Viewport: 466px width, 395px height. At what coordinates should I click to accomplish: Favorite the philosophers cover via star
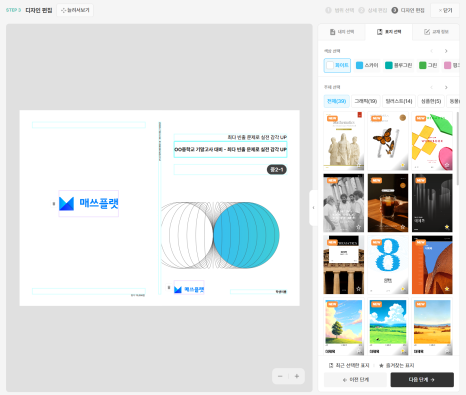(x=358, y=227)
